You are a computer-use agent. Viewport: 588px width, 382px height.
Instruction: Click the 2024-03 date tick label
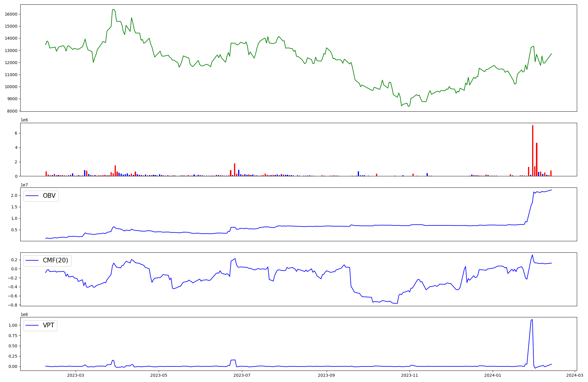(574, 375)
